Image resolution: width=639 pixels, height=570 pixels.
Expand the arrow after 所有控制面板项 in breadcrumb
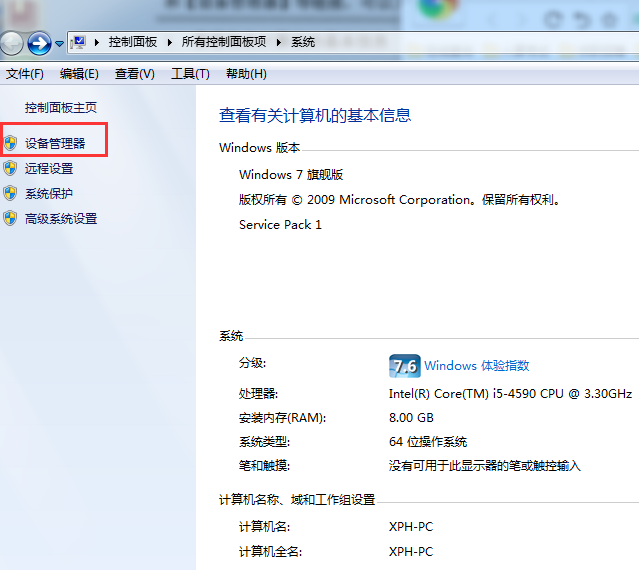(x=281, y=42)
